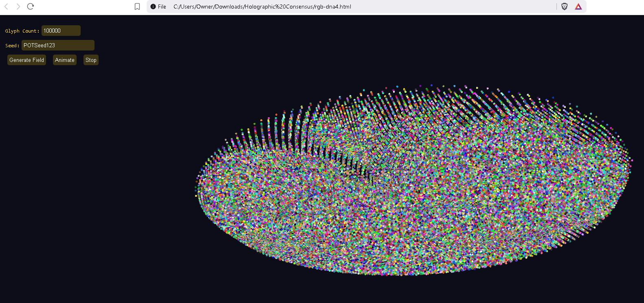Click the browser back arrow
The height and width of the screenshot is (303, 644).
point(7,7)
